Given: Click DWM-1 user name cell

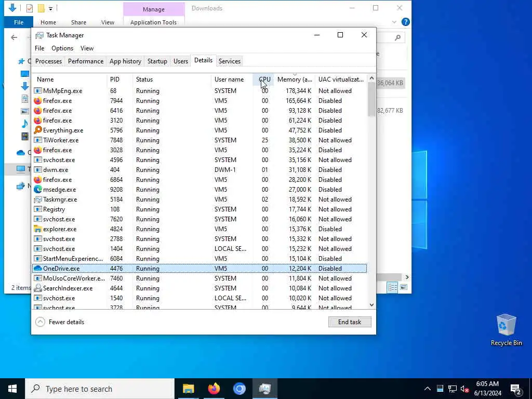Looking at the screenshot, I should point(225,170).
